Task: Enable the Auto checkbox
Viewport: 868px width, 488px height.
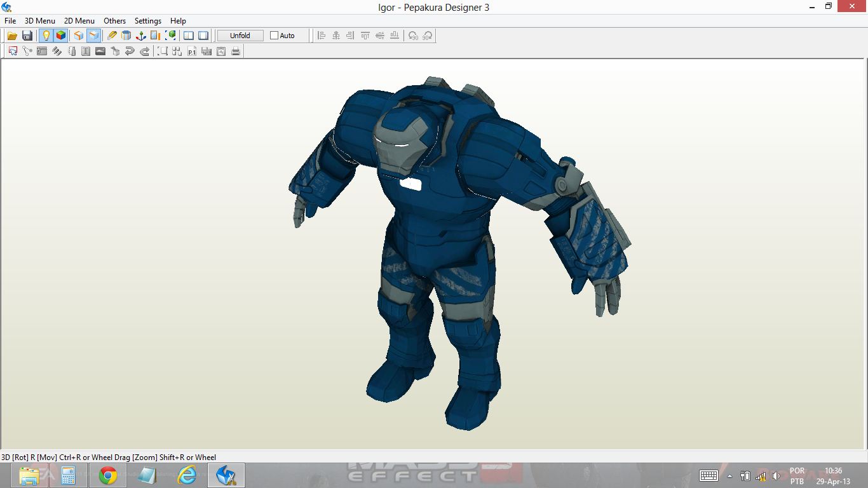Action: point(275,36)
